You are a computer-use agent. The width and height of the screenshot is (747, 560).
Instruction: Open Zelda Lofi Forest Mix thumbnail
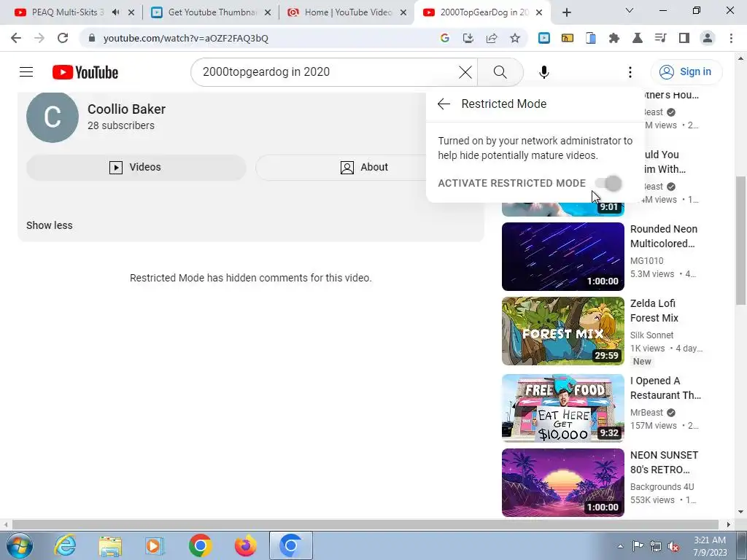tap(562, 331)
